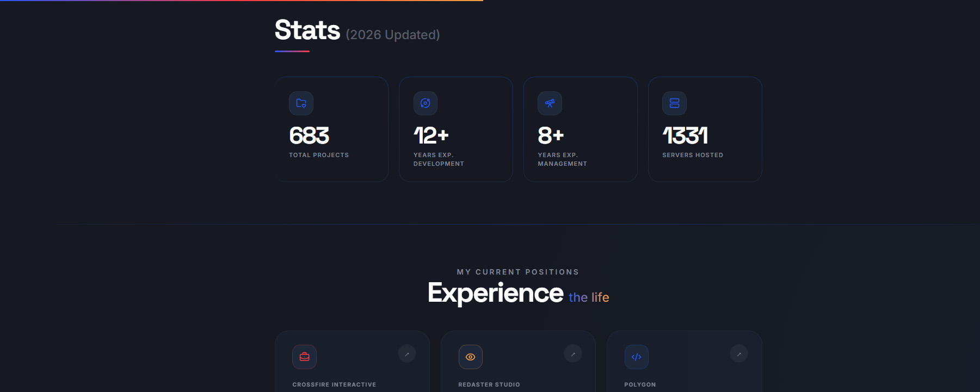
Task: Click the folder icon above Total Projects
Action: point(301,103)
